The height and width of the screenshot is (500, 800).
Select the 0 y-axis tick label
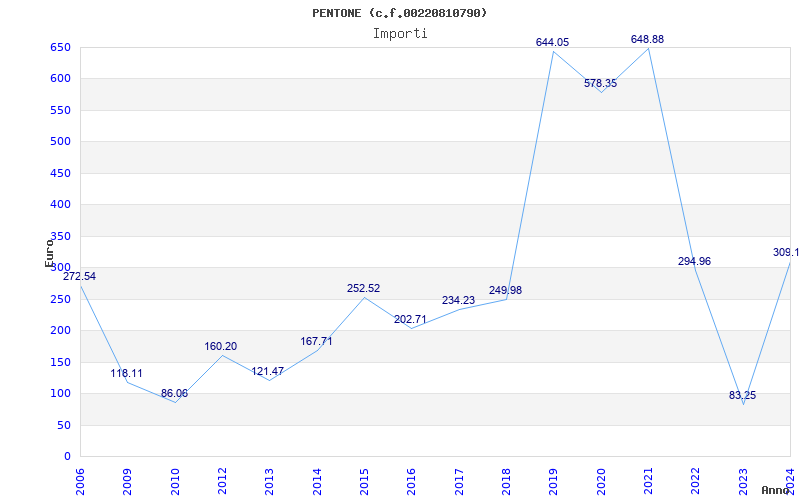[x=67, y=456]
